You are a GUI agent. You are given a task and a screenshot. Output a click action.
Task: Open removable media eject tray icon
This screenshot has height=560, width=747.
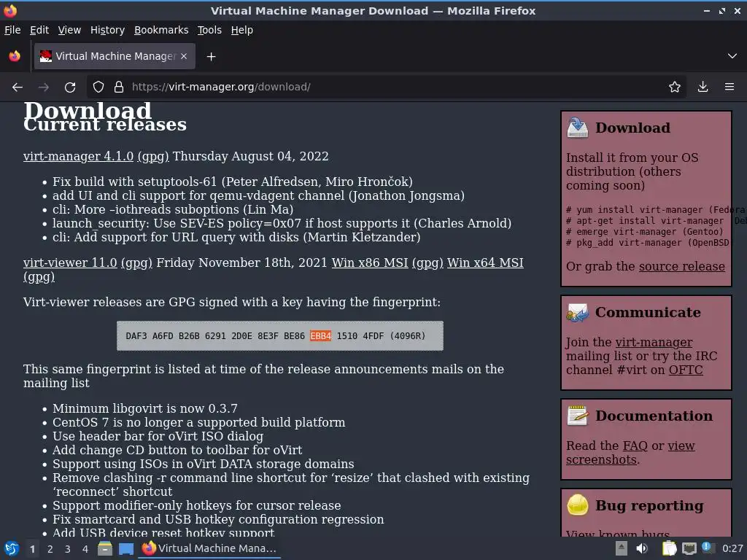621,548
